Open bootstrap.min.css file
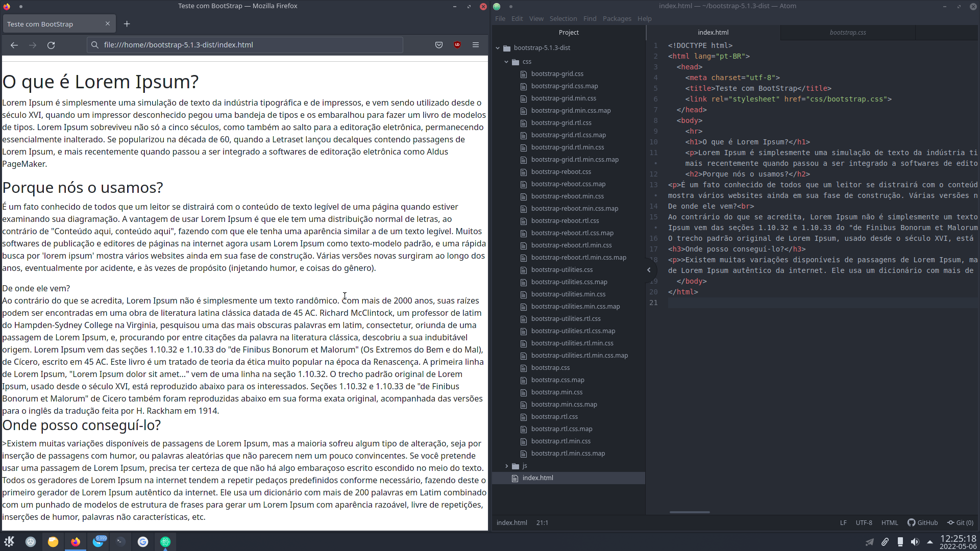The image size is (980, 551). (x=556, y=392)
